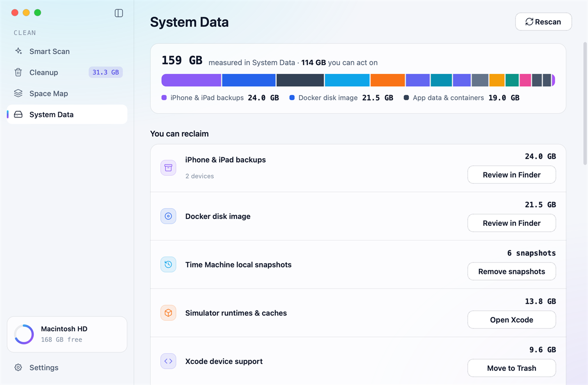Click the 'Simulator runtimes & caches' title
The height and width of the screenshot is (385, 588).
pyautogui.click(x=236, y=313)
